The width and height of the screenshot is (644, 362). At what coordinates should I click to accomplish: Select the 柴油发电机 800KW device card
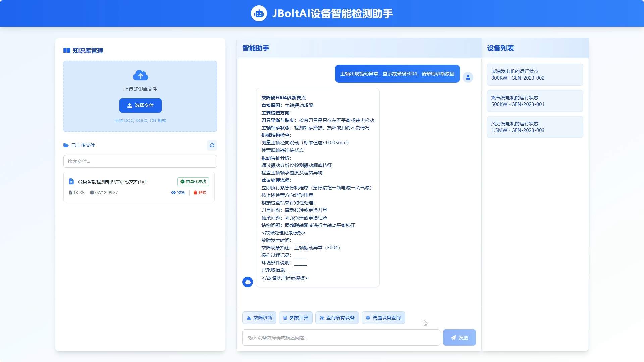[x=535, y=75]
